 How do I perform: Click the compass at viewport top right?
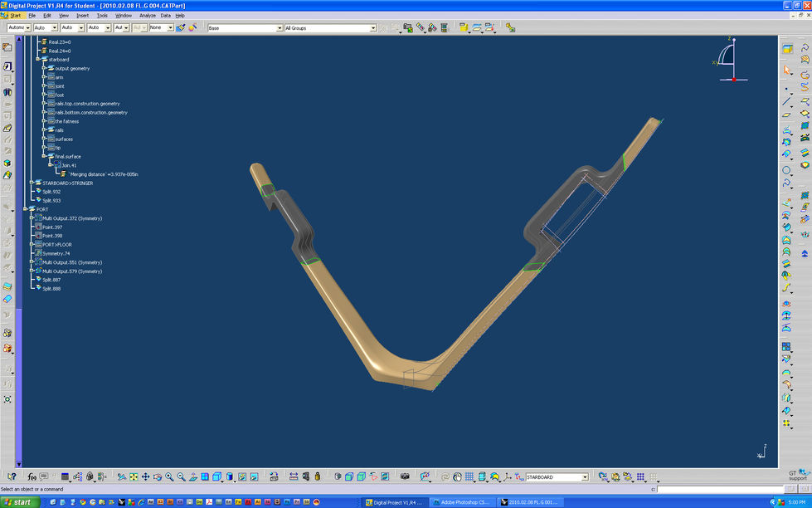coord(732,60)
